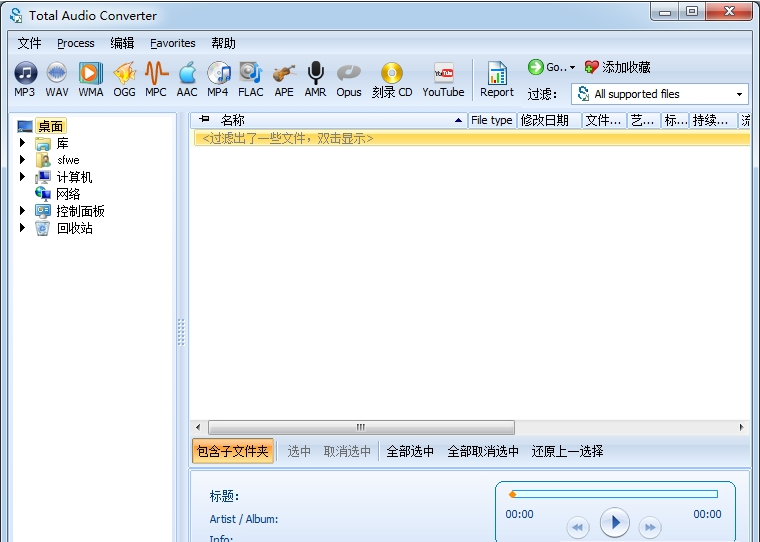Screen dimensions: 760x542
Task: Select the MPC waveform icon
Action: tap(157, 74)
